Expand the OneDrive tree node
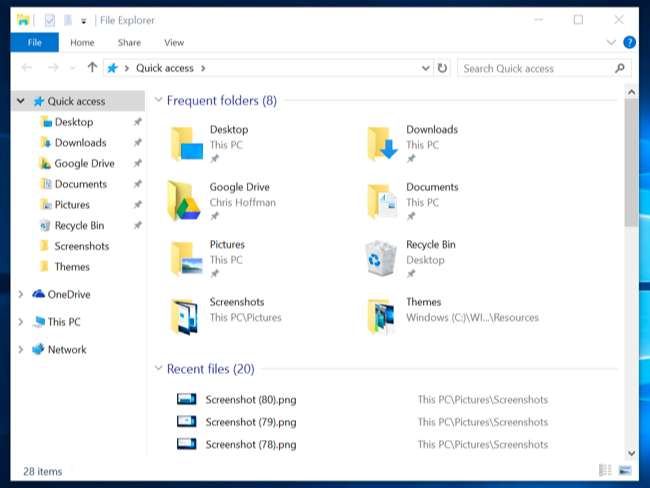 [x=21, y=294]
